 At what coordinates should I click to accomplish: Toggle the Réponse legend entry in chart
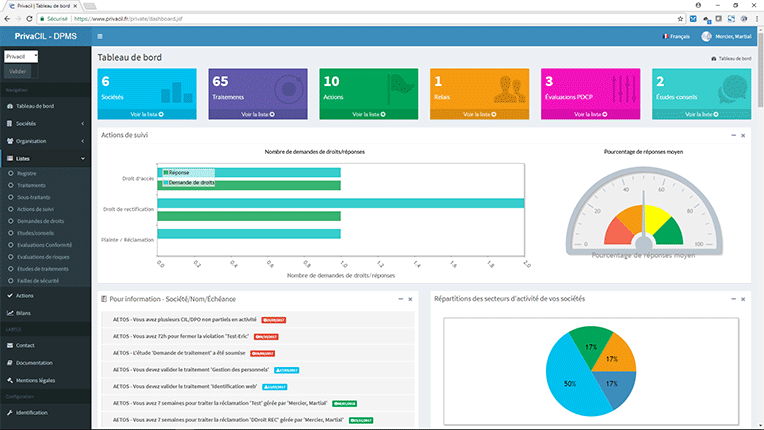point(166,173)
